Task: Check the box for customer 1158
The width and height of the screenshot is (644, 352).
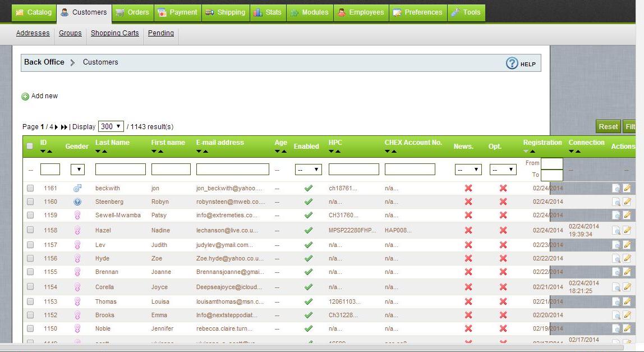Action: click(x=30, y=230)
